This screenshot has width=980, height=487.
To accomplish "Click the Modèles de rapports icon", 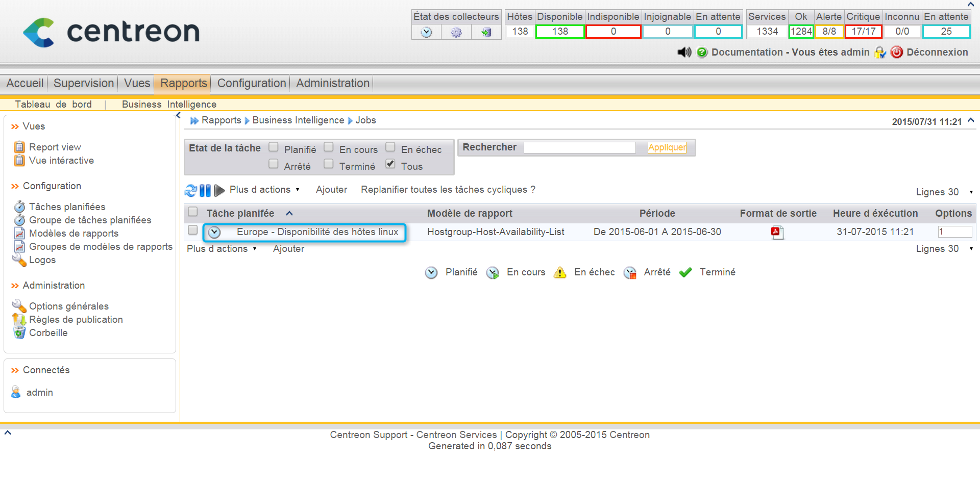I will (19, 233).
